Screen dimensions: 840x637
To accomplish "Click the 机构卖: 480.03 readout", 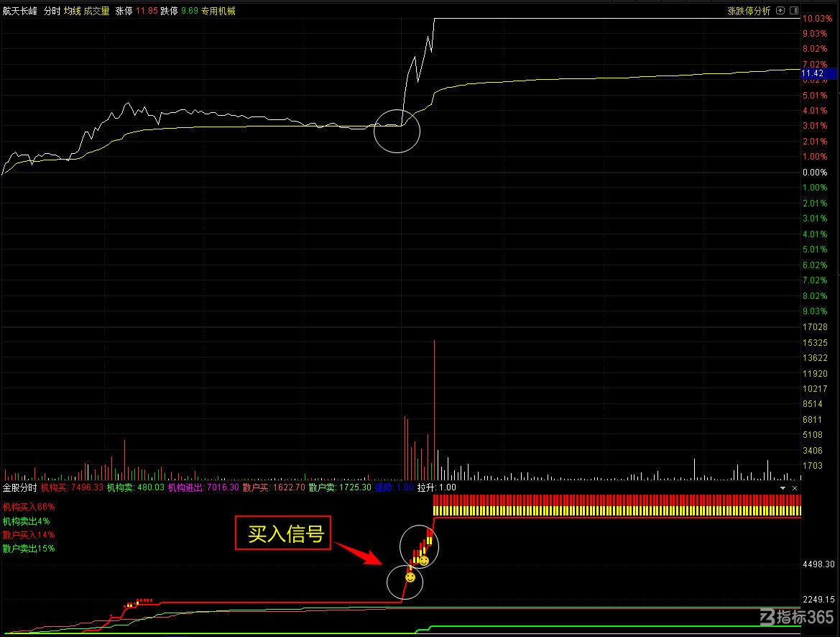I will [136, 487].
